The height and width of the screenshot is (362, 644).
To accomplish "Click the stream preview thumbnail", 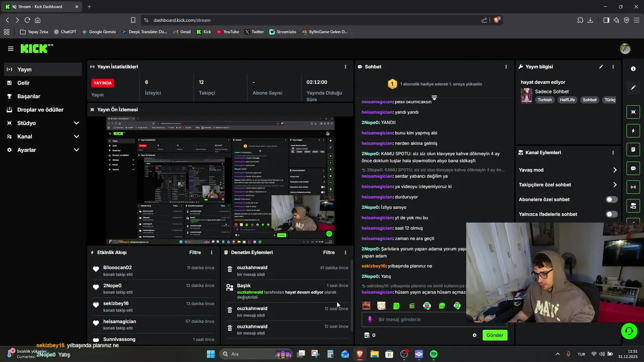I will coord(220,180).
